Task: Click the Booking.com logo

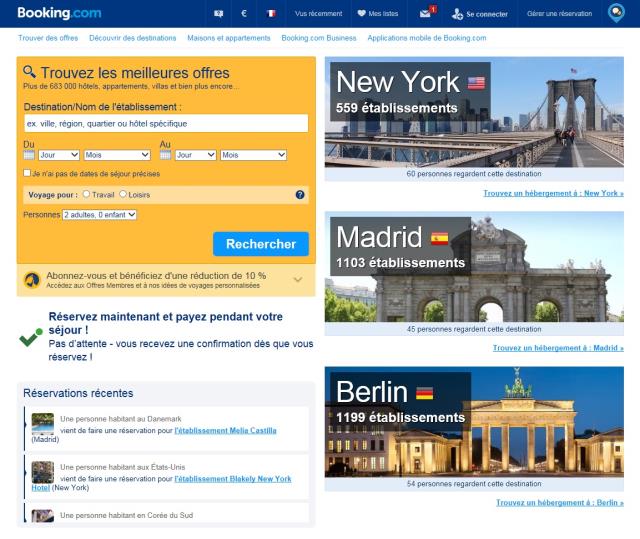Action: click(59, 13)
